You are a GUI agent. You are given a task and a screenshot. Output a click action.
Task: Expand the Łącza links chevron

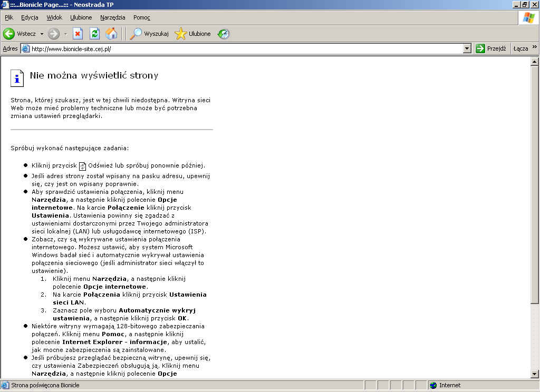pyautogui.click(x=534, y=47)
